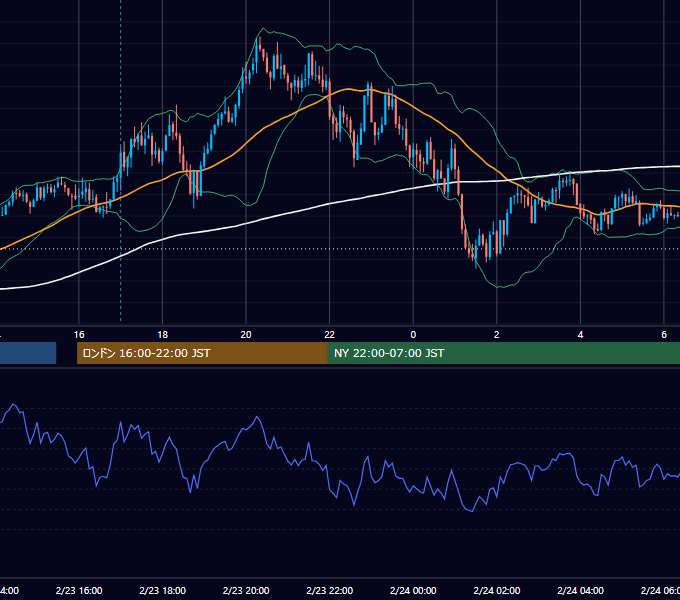
Task: Click the 2/24 04:00 date label
Action: pyautogui.click(x=580, y=591)
